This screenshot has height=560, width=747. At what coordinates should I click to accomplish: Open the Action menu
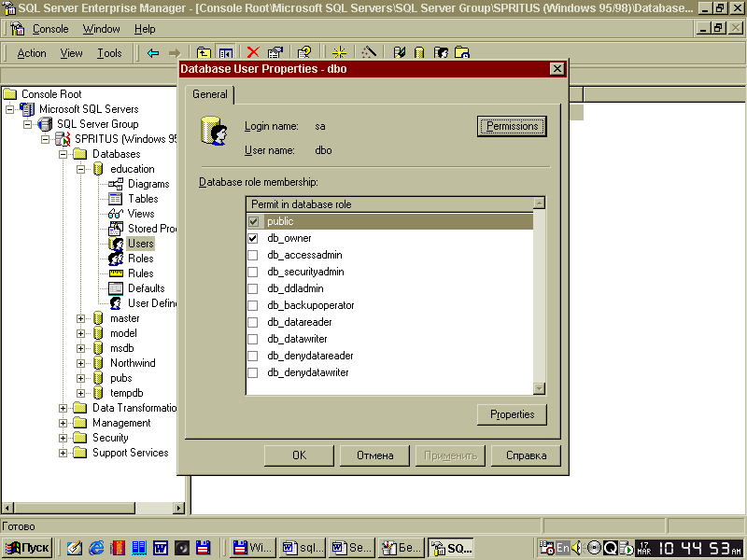click(x=32, y=53)
